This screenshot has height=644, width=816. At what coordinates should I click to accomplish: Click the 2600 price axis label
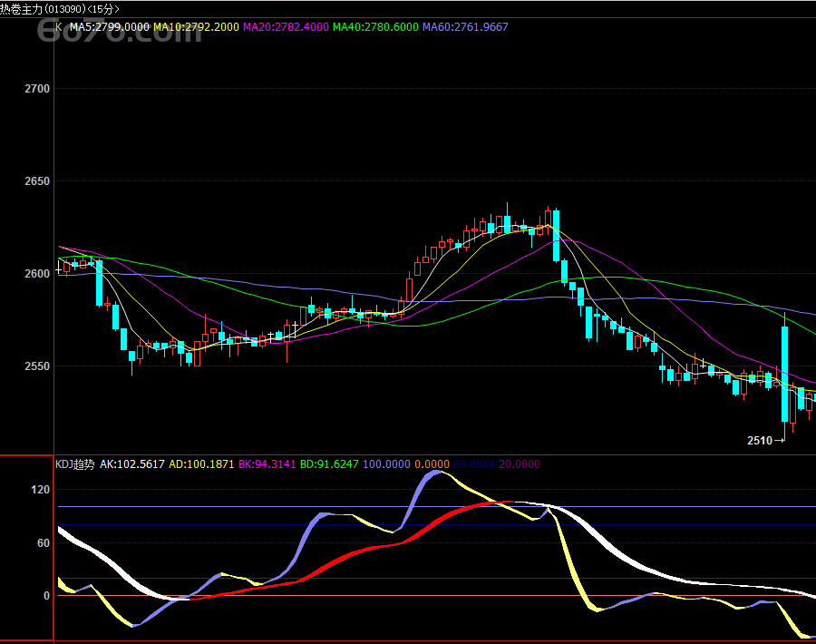pyautogui.click(x=37, y=274)
